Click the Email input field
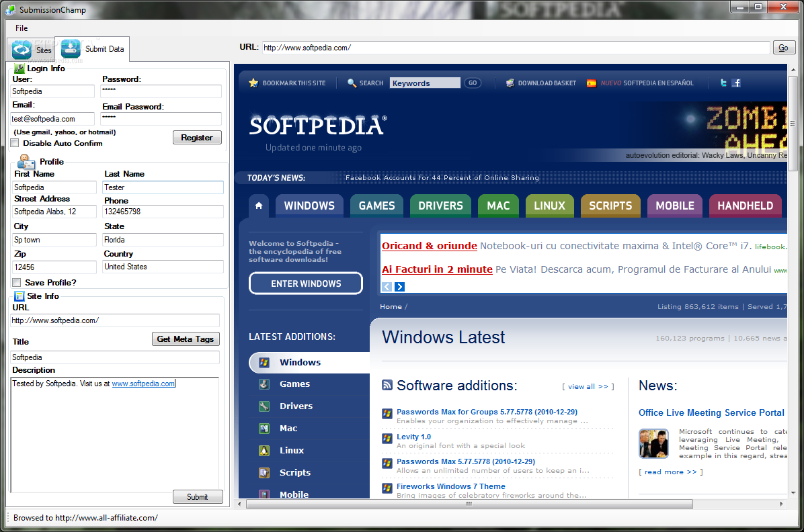 coord(53,119)
